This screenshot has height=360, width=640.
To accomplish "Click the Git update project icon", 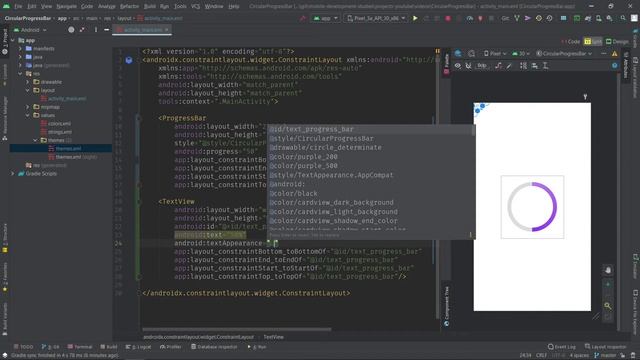I will coord(517,18).
